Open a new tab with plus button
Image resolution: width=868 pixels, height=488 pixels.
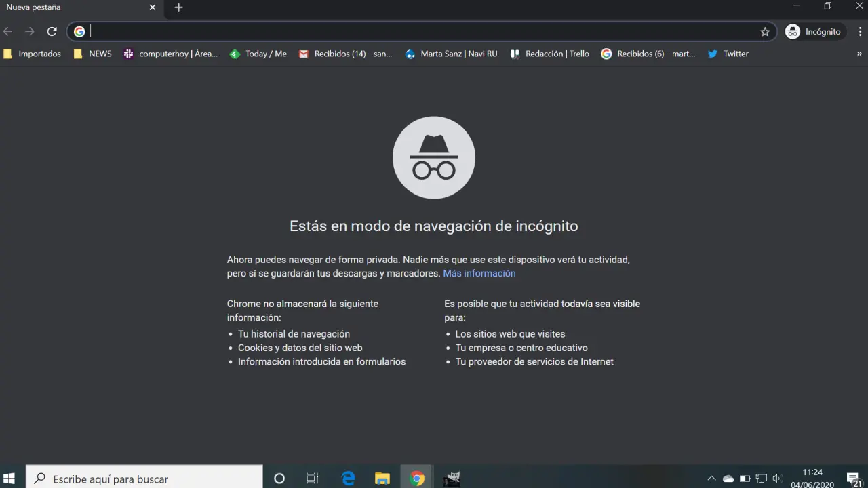(x=178, y=7)
